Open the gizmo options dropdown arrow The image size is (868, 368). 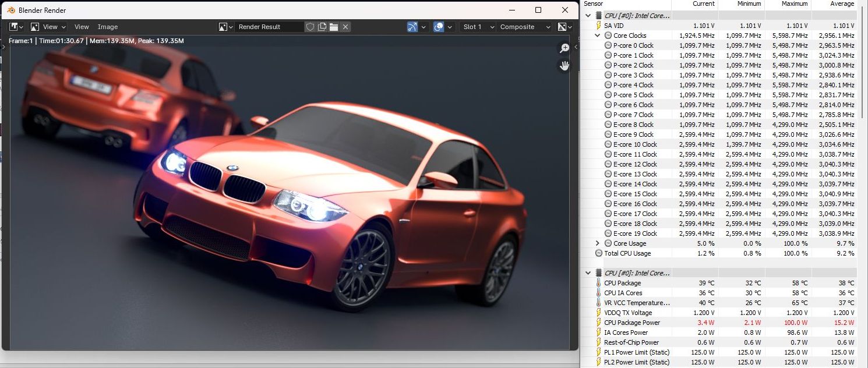424,27
